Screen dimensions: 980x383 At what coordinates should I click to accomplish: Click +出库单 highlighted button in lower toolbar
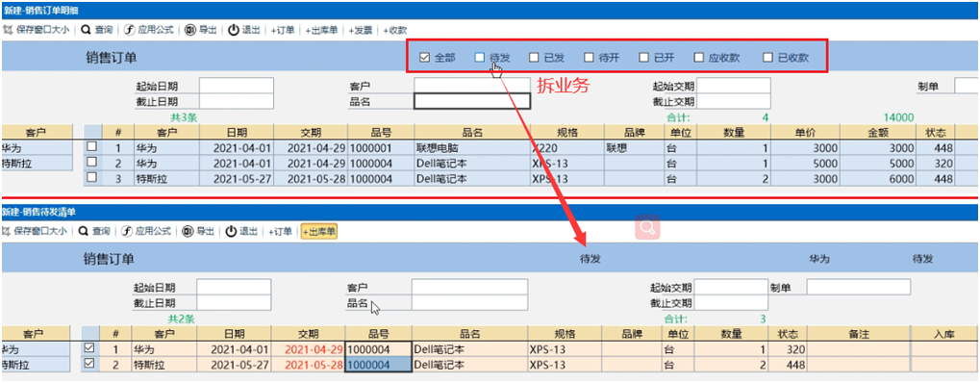click(x=319, y=232)
